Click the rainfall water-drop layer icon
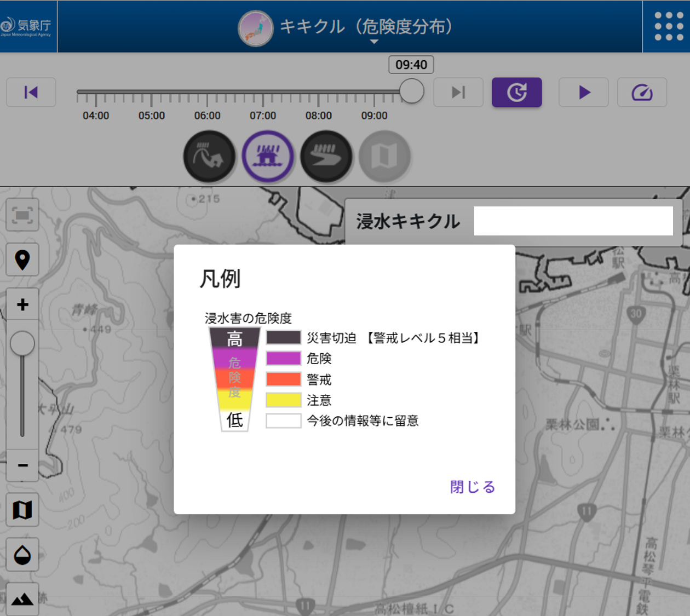This screenshot has height=616, width=690. pos(22,555)
